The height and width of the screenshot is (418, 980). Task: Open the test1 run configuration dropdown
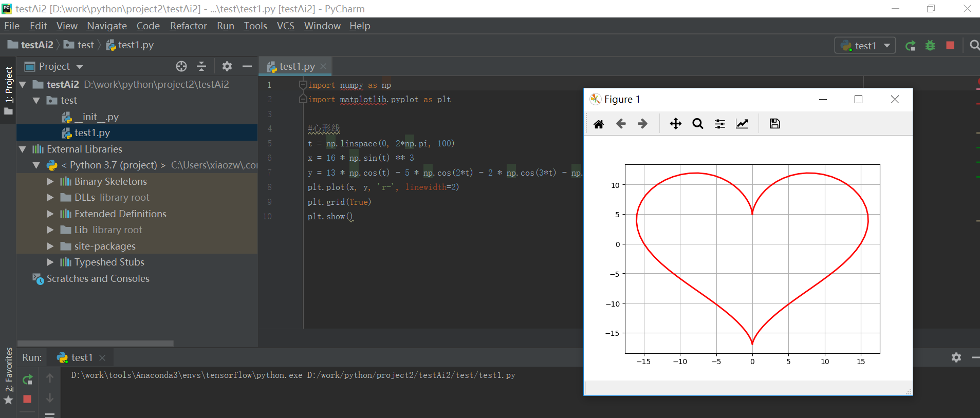tap(887, 46)
